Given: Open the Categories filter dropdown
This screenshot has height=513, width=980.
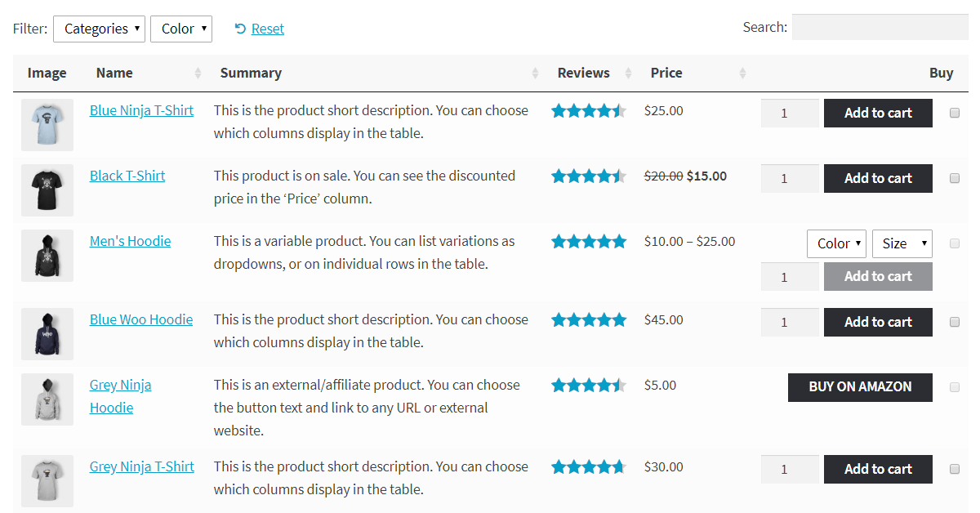Looking at the screenshot, I should 99,29.
